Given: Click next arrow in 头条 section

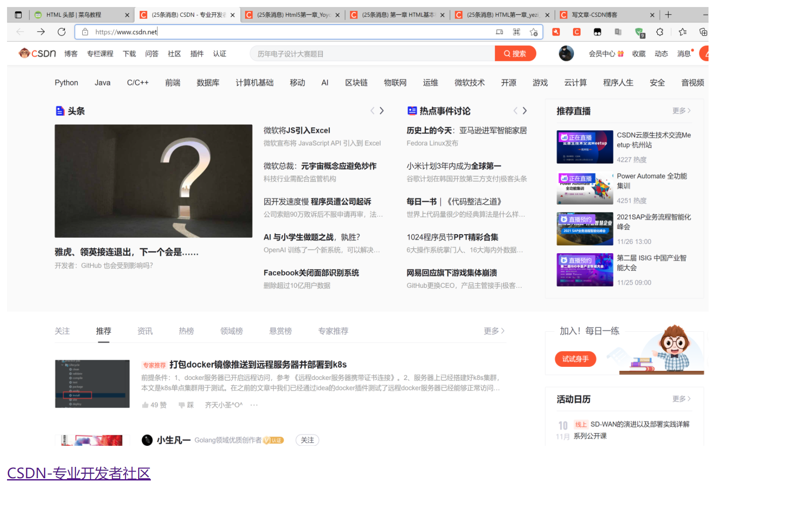Looking at the screenshot, I should coord(382,111).
